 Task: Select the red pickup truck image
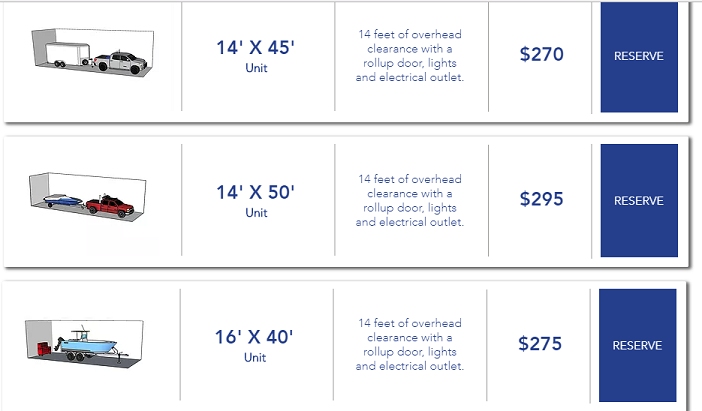(x=111, y=206)
